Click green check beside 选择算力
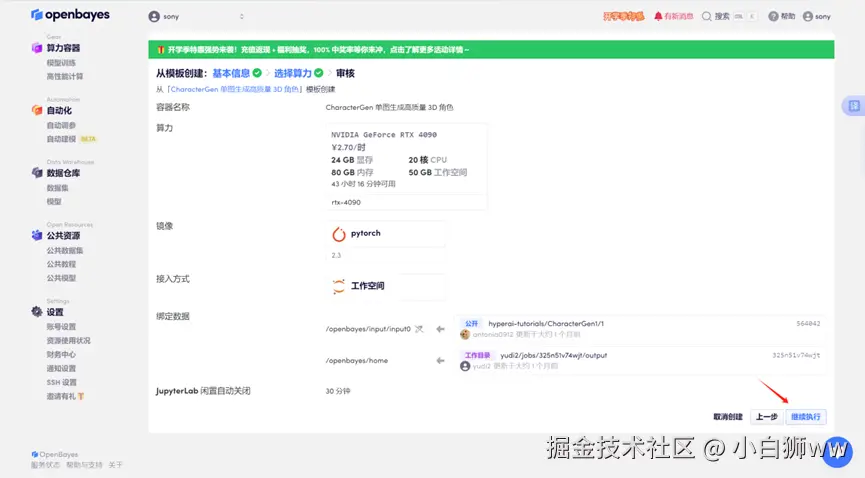865x478 pixels. 319,73
